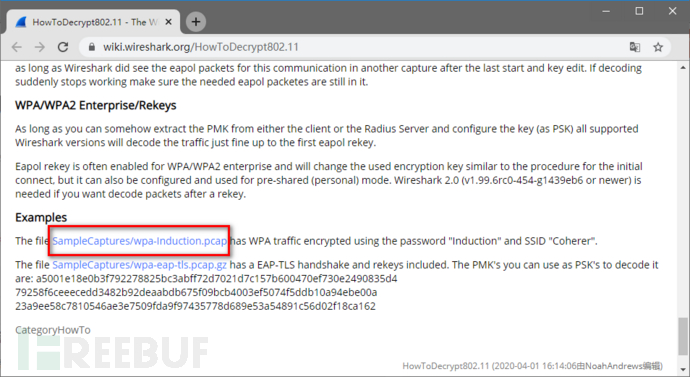Maximize the browser window

point(639,11)
